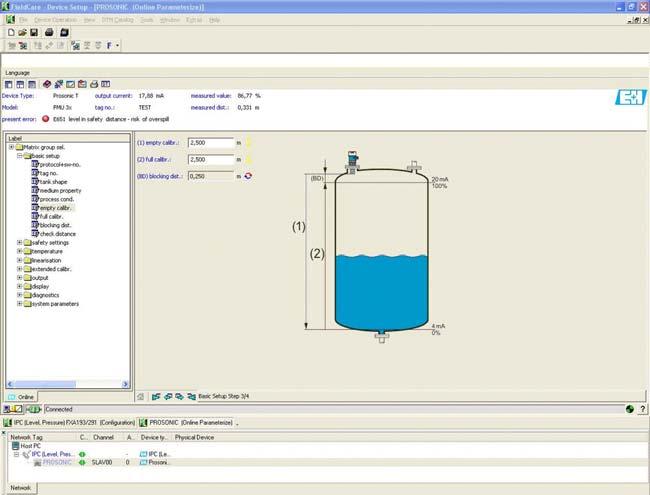Click the refresh icon beside blocking dist.
The image size is (650, 495).
(x=248, y=176)
